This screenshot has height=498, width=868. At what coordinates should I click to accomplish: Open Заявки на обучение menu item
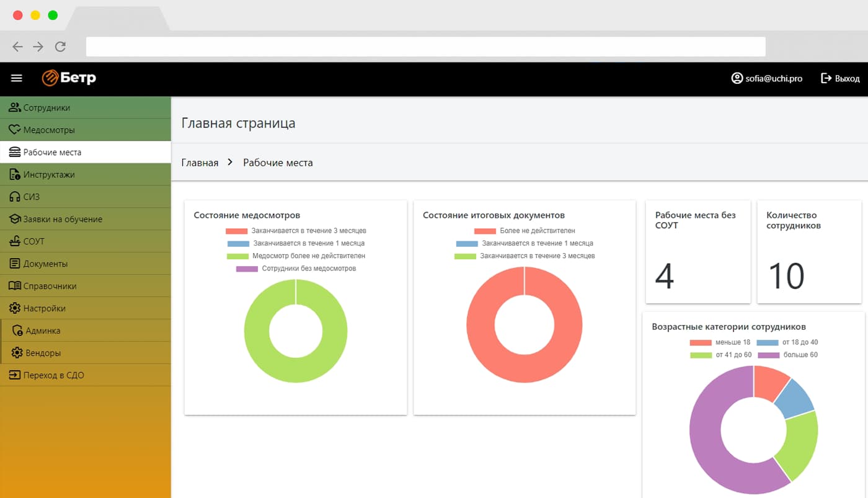86,219
